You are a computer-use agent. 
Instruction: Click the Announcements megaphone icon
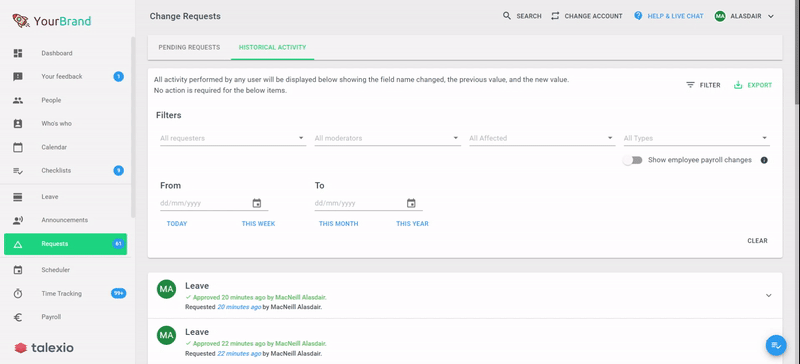[18, 220]
